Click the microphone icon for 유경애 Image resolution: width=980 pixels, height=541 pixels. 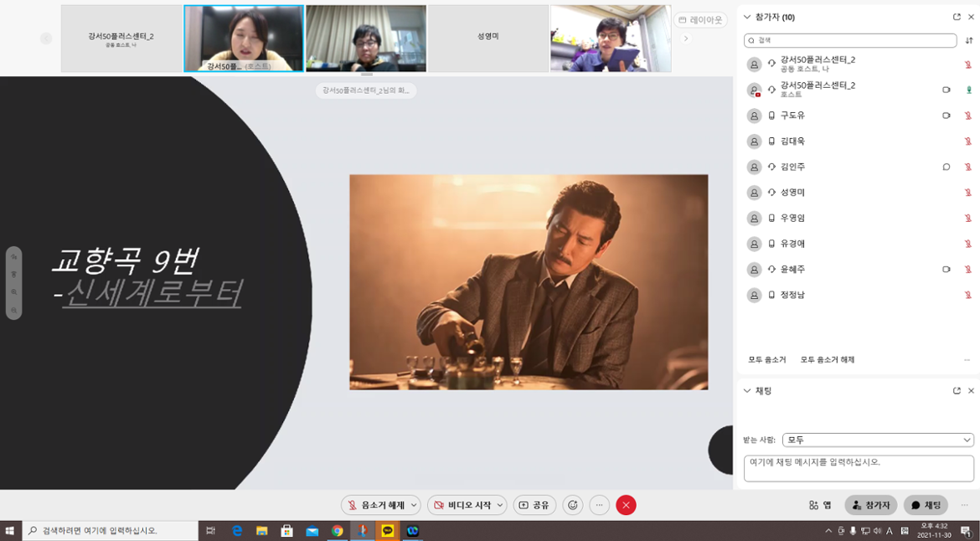968,244
